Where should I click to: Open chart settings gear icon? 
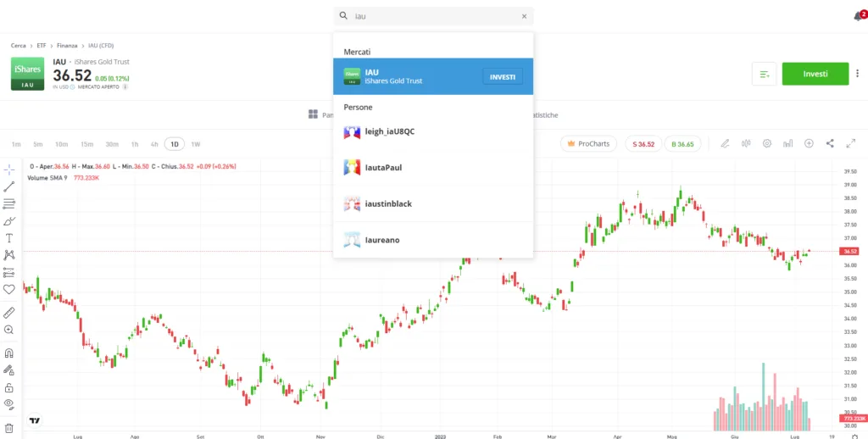(x=766, y=144)
